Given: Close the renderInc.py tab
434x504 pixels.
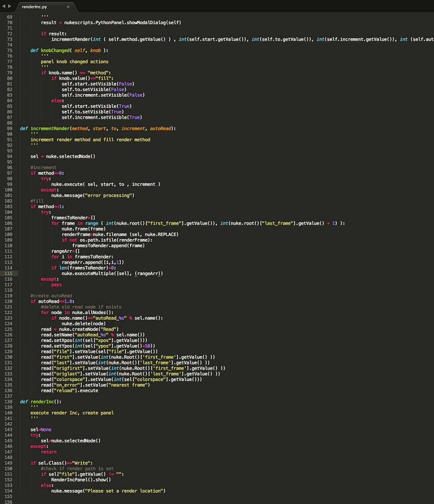Looking at the screenshot, I should 68,7.
